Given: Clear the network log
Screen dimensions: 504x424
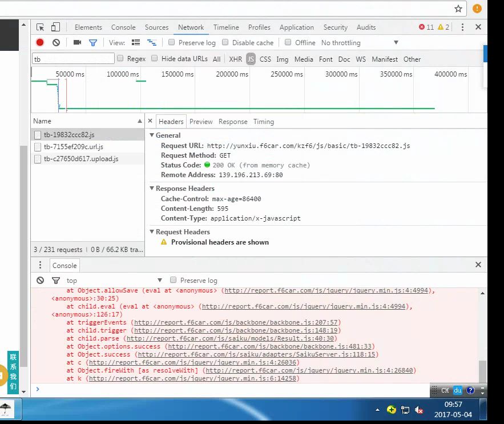Looking at the screenshot, I should [57, 42].
